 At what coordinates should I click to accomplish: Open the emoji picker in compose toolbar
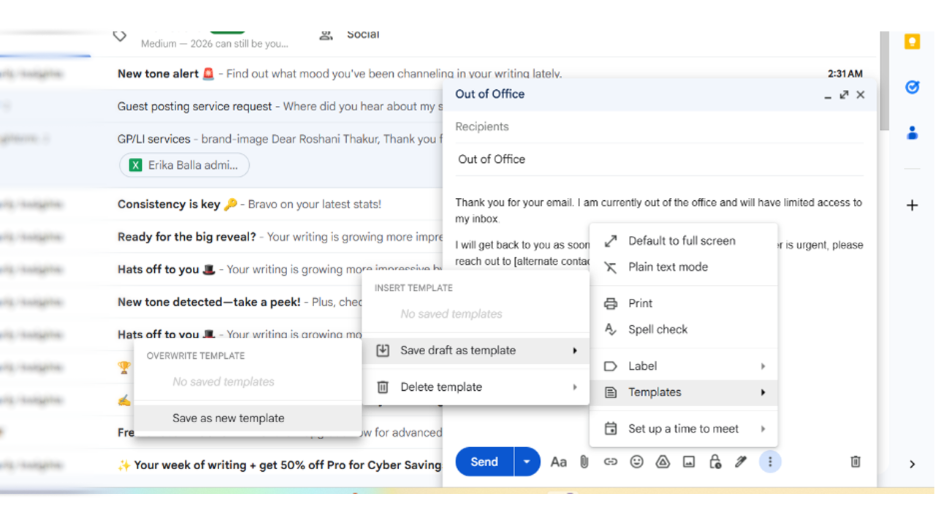click(636, 462)
